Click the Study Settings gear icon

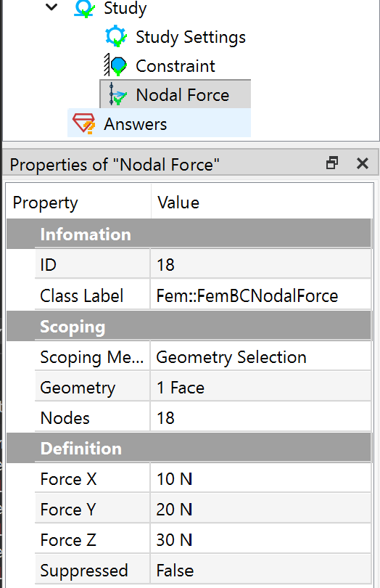pyautogui.click(x=116, y=36)
